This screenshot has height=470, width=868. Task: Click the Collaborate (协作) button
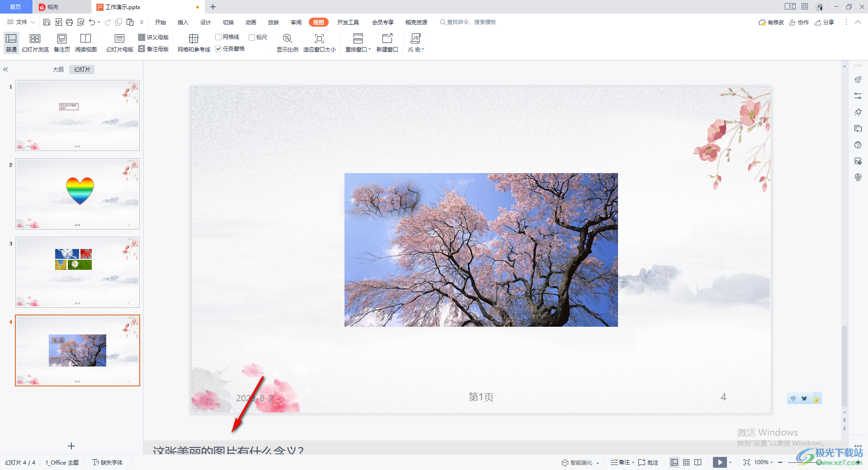pyautogui.click(x=799, y=22)
